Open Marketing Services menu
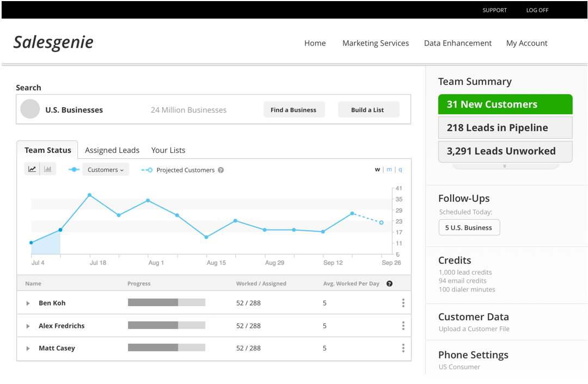588x384 pixels. (375, 43)
